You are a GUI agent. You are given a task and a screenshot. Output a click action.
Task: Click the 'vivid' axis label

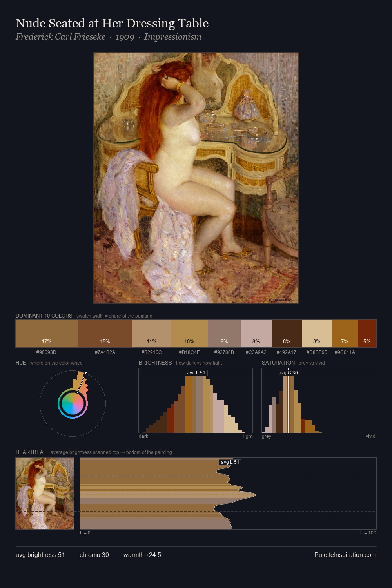[x=370, y=436]
